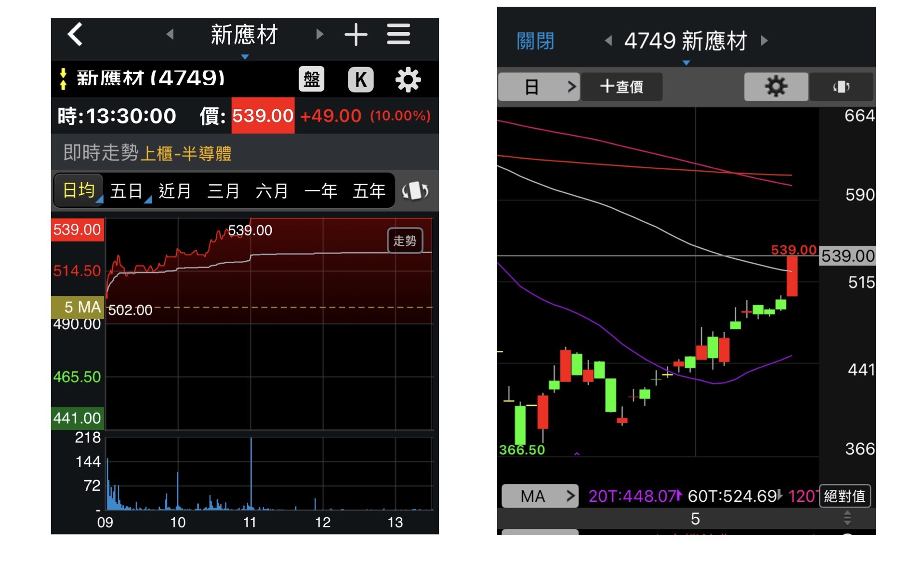Add stock with the plus icon
This screenshot has height=564, width=924.
[356, 35]
